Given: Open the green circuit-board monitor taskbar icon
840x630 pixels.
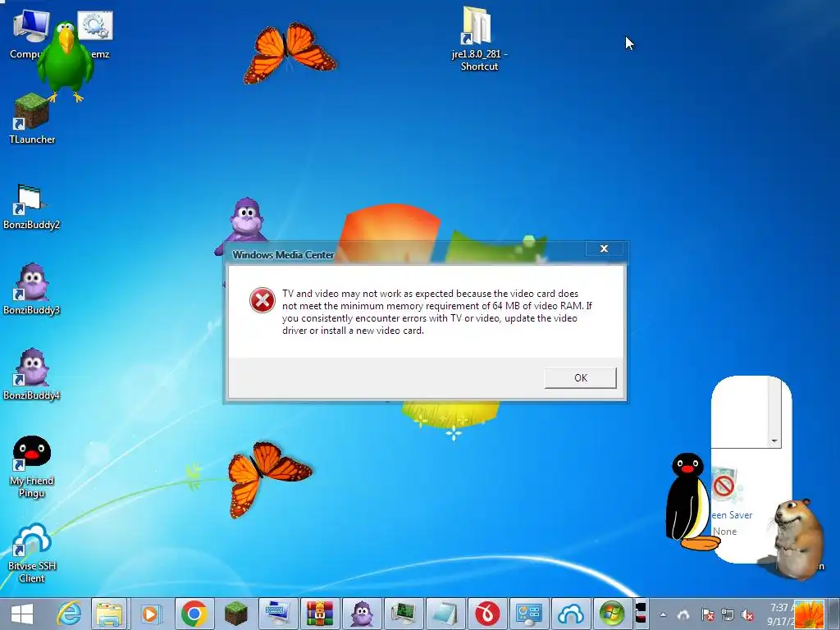Looking at the screenshot, I should [x=404, y=614].
